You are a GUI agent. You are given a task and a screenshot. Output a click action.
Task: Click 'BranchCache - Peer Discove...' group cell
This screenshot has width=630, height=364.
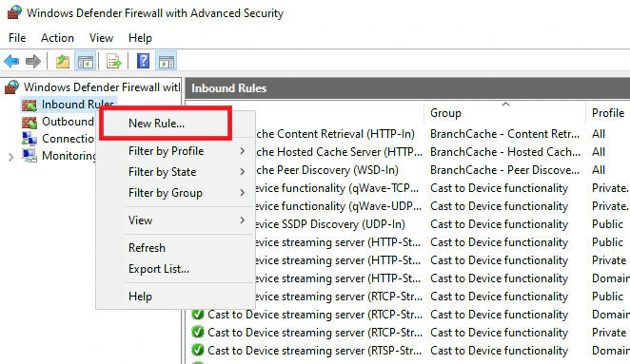click(x=504, y=170)
